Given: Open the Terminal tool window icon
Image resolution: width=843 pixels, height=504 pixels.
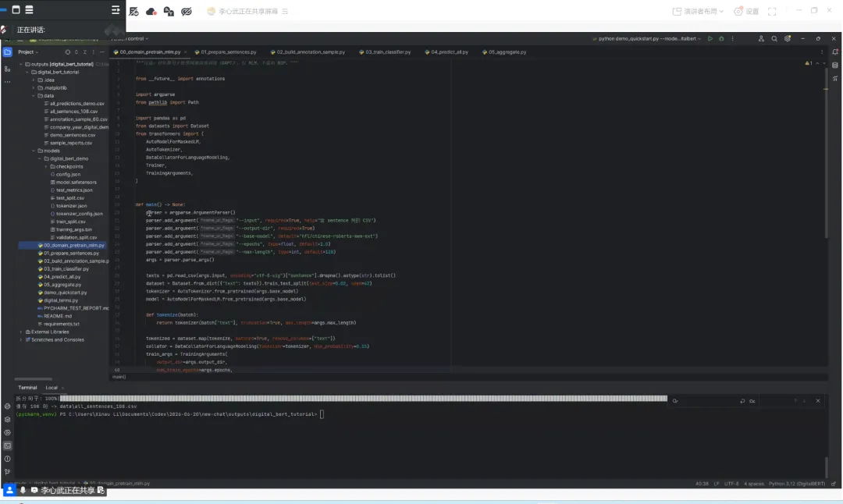Looking at the screenshot, I should (x=8, y=445).
